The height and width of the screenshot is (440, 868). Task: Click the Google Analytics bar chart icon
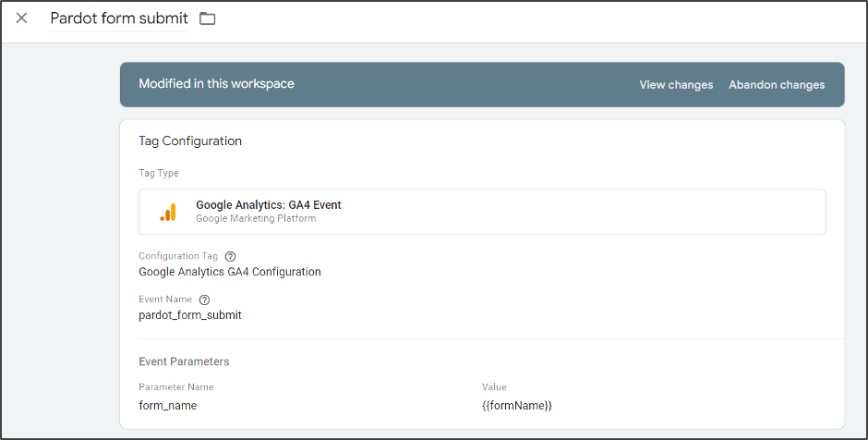168,212
